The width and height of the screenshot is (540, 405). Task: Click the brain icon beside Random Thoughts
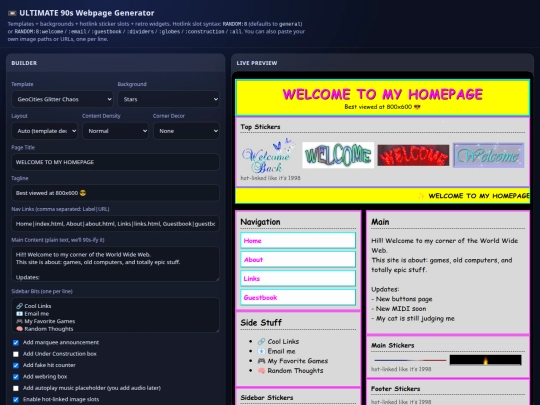pos(261,371)
